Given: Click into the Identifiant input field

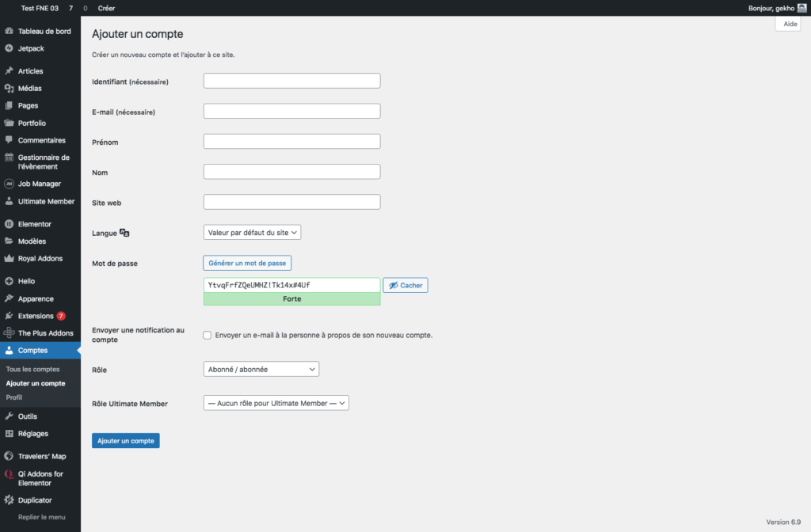Looking at the screenshot, I should pos(291,81).
